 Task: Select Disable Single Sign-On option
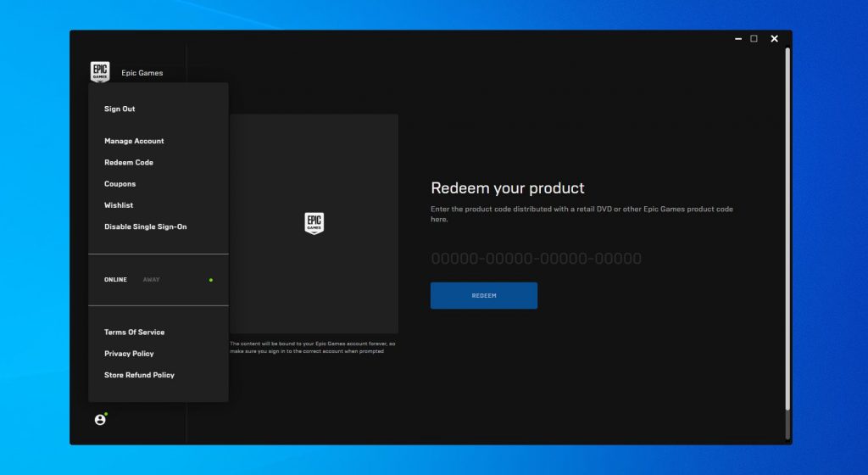click(145, 227)
